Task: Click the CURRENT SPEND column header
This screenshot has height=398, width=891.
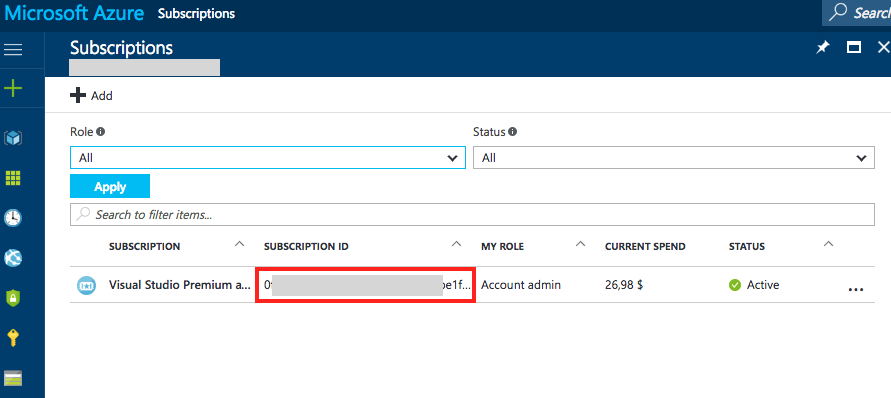Action: [645, 247]
